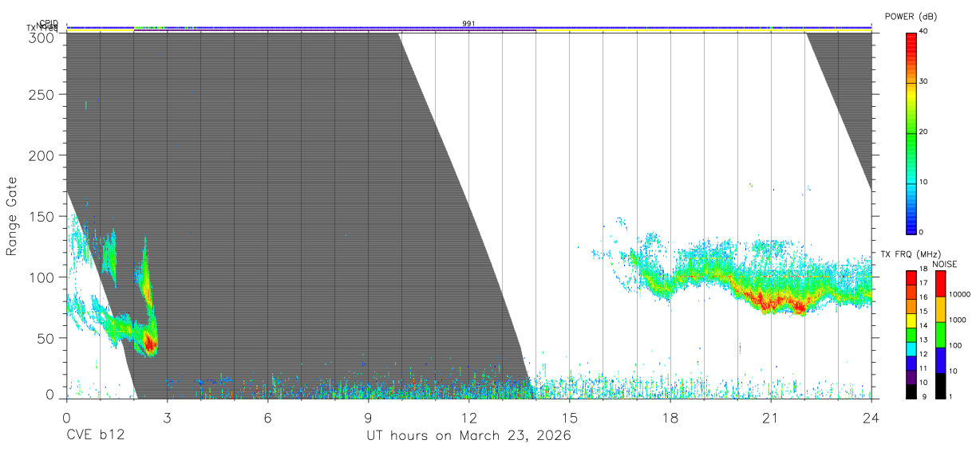This screenshot has height=452, width=980.
Task: Click the CPID label above the plot
Action: tap(48, 23)
